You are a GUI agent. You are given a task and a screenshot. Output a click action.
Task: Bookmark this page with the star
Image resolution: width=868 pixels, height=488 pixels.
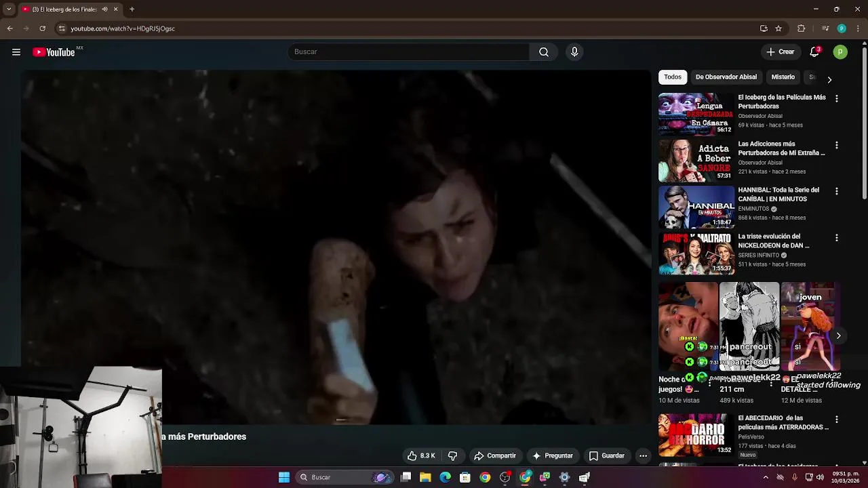778,28
